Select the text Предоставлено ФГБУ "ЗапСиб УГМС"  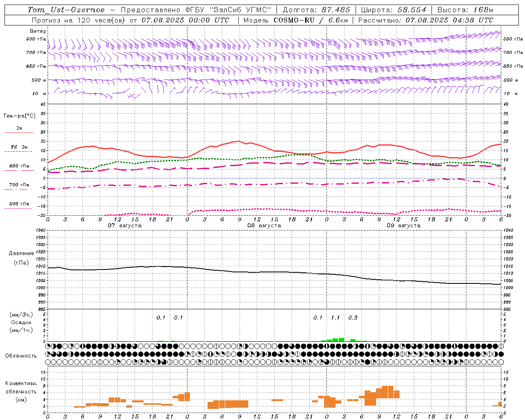pos(196,10)
